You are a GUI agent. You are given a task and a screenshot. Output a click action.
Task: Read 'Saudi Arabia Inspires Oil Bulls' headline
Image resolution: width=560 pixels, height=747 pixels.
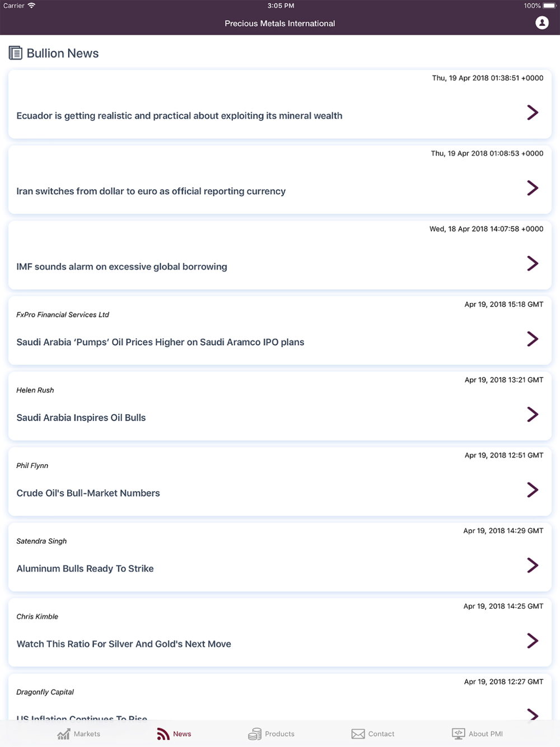(x=81, y=418)
